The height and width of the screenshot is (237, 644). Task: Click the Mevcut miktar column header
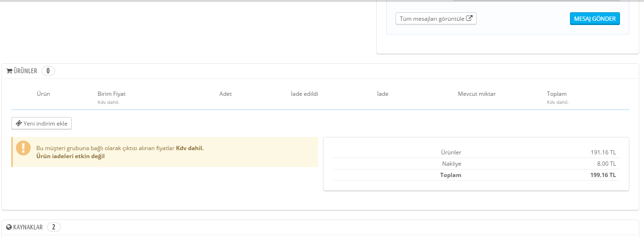tap(477, 94)
